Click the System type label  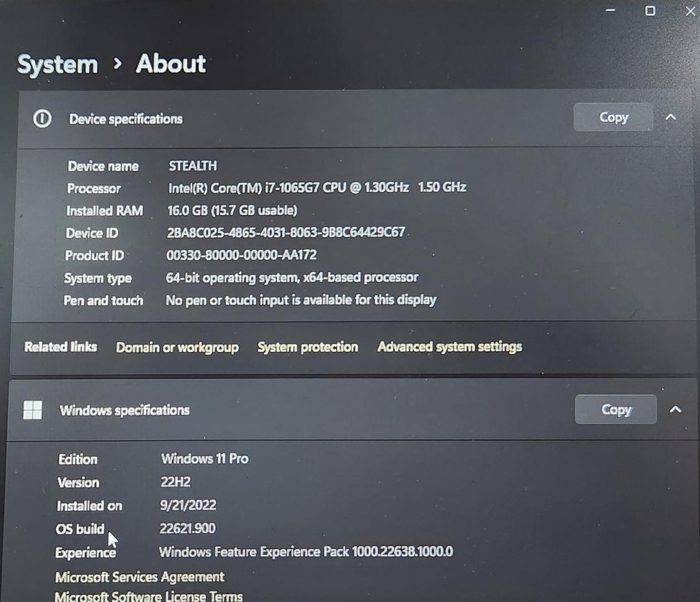98,278
